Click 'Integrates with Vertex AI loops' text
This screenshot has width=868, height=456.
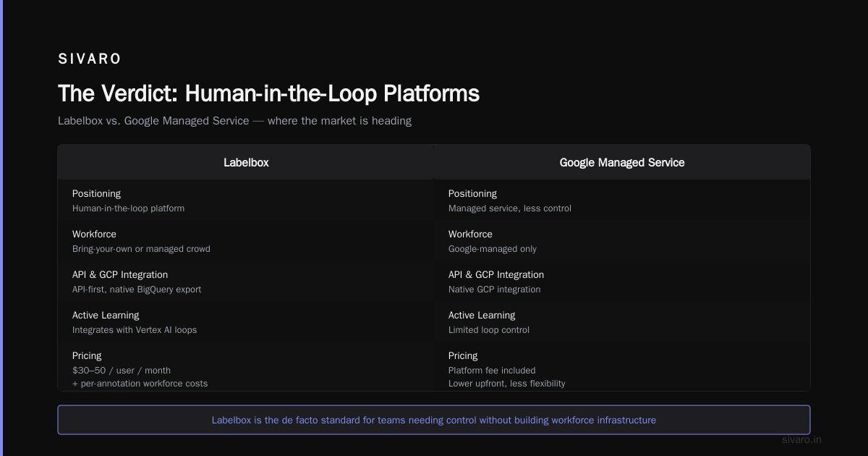point(135,330)
